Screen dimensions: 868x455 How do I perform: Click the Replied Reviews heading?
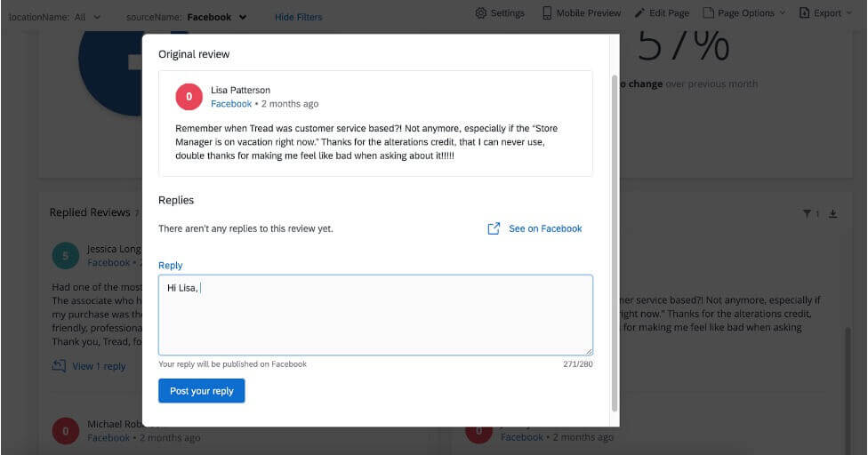[x=90, y=212]
